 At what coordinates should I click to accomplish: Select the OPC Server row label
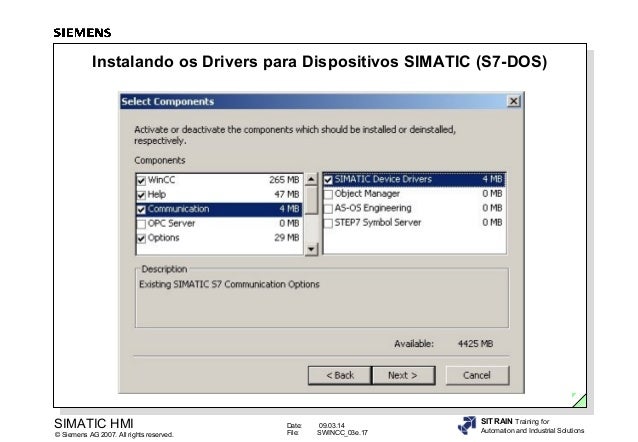click(171, 223)
